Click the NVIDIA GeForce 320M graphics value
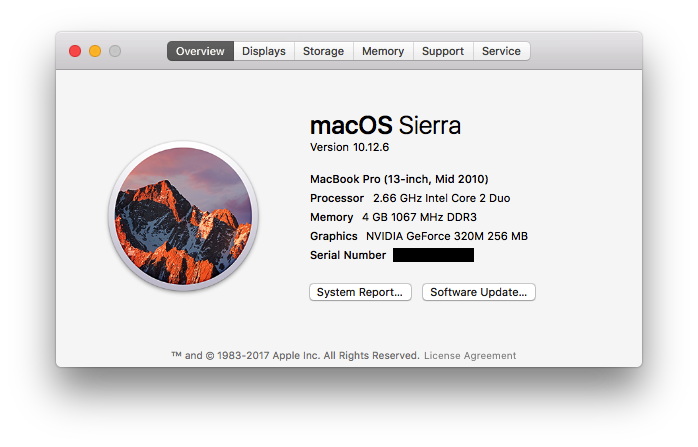 point(446,236)
